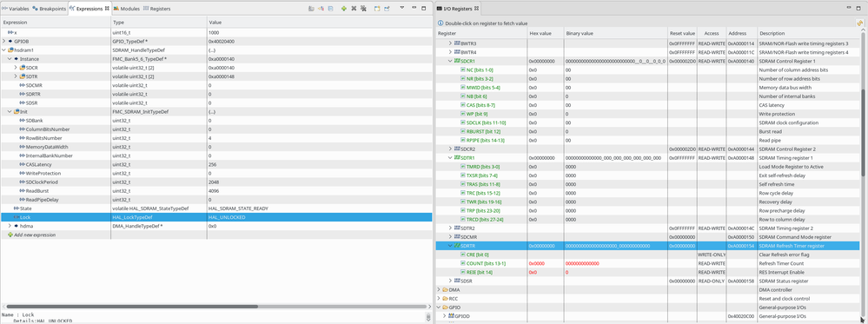The height and width of the screenshot is (324, 868).
Task: Click the Type column header
Action: click(x=159, y=23)
